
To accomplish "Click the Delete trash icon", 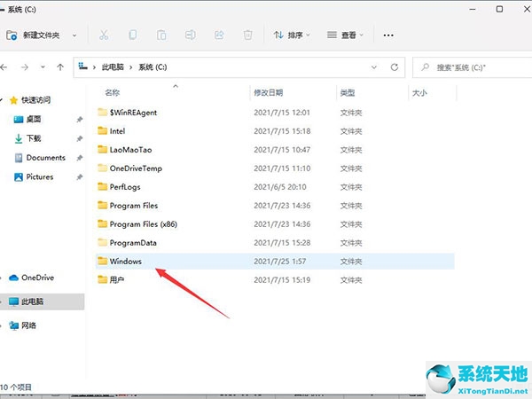I will point(248,35).
